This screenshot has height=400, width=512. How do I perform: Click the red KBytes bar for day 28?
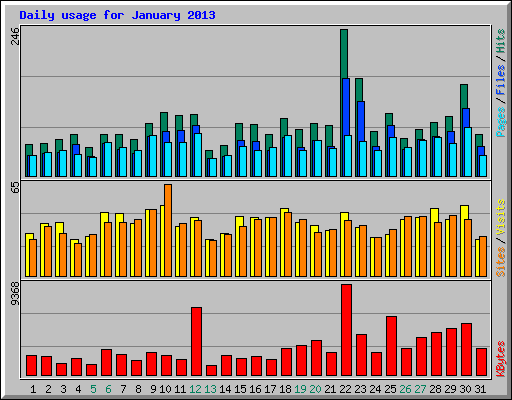tap(436, 354)
